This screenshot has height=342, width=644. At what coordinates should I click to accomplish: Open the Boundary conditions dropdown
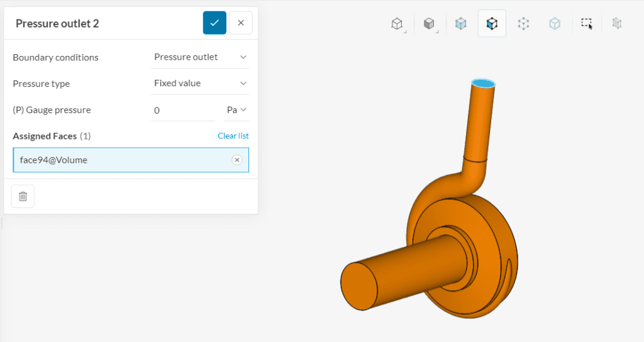(x=201, y=57)
